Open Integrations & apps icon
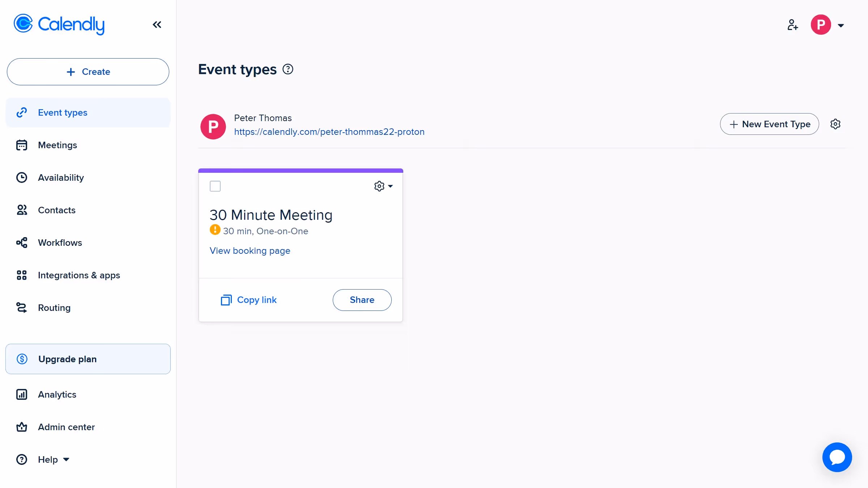 coord(21,275)
